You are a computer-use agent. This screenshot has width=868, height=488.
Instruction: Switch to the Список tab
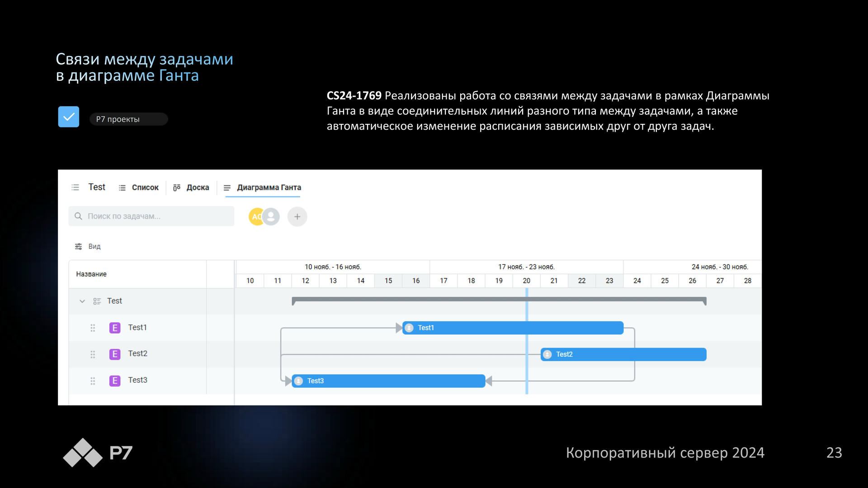click(139, 188)
